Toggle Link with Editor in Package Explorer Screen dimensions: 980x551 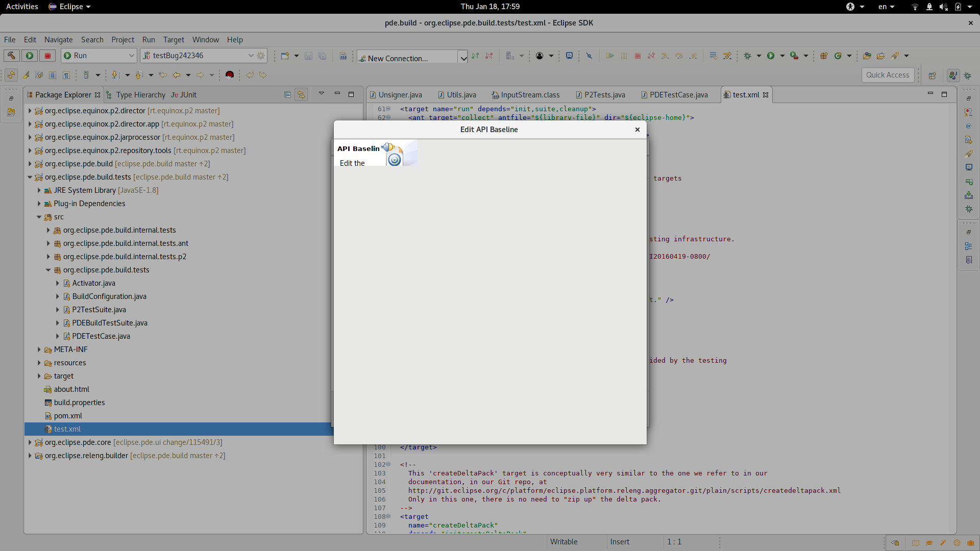[x=301, y=95]
